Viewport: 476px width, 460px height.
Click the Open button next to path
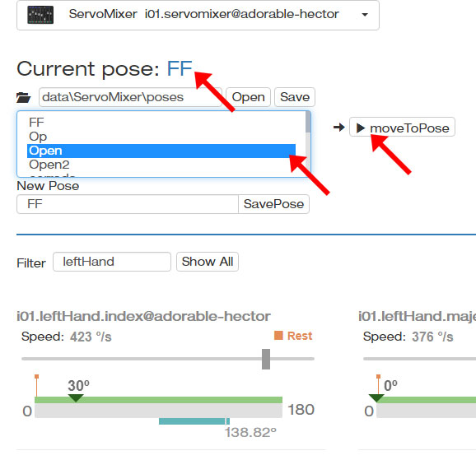pos(248,97)
